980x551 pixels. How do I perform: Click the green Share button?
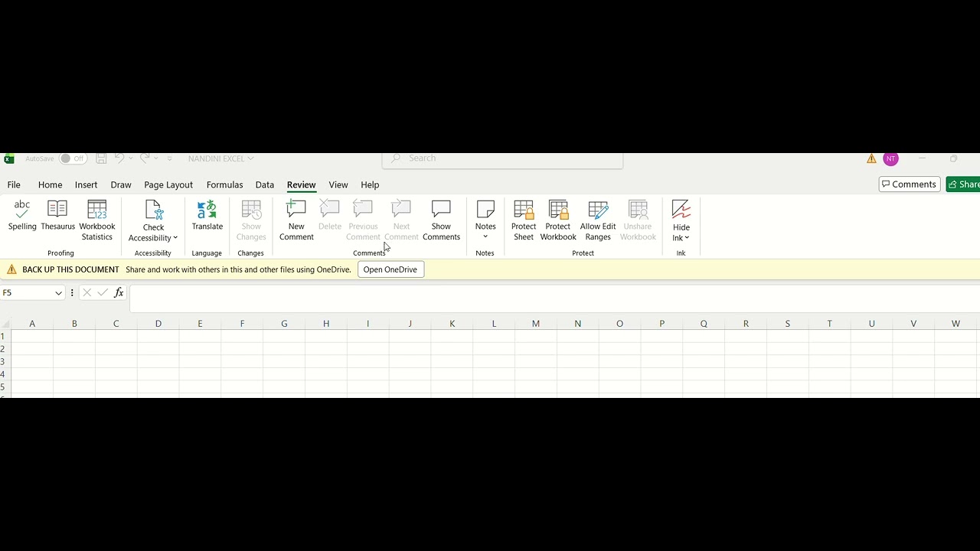pos(963,184)
